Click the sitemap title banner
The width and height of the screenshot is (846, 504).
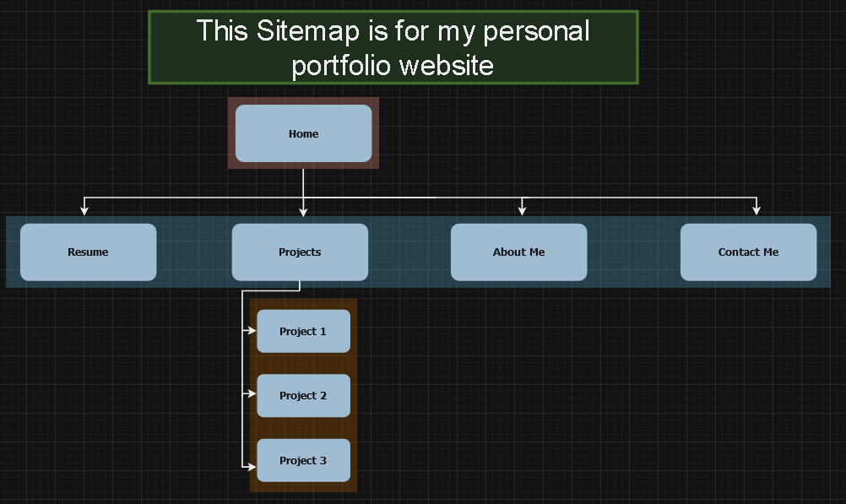[x=393, y=47]
